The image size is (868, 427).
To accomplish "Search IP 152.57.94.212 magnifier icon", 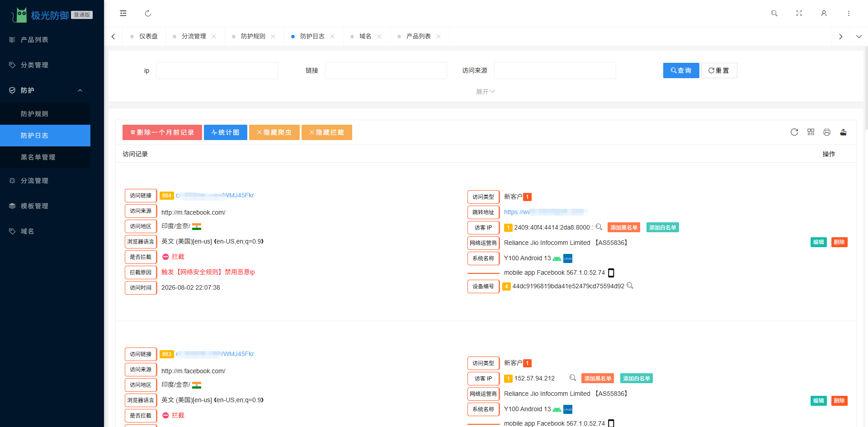I will [x=573, y=378].
